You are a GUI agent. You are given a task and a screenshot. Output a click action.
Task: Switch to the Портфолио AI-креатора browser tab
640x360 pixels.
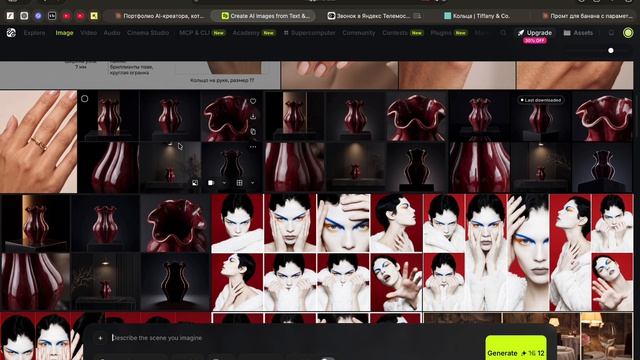coord(160,16)
